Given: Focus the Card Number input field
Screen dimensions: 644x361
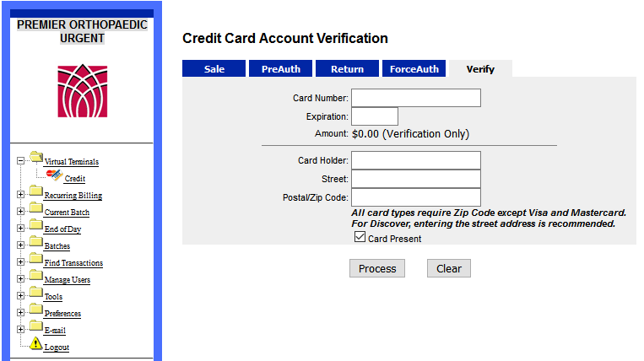Looking at the screenshot, I should pos(416,98).
